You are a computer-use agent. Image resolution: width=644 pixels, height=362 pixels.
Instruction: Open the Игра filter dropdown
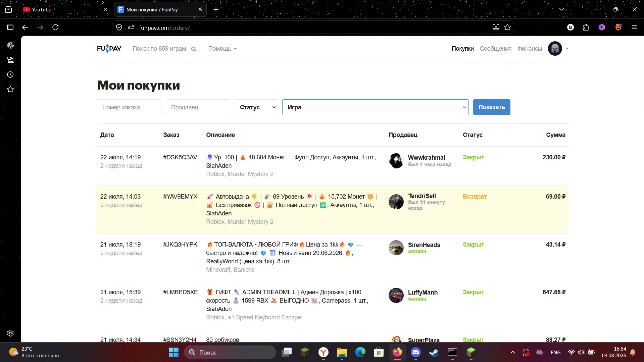(x=375, y=107)
